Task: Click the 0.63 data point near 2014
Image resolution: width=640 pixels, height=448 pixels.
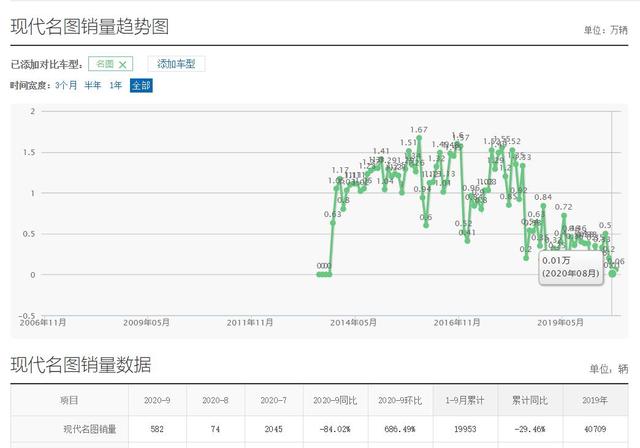Action: pyautogui.click(x=333, y=223)
